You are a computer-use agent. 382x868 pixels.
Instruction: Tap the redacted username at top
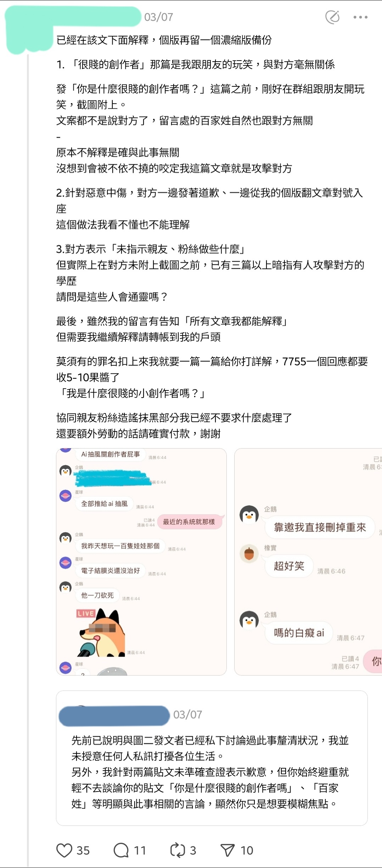click(73, 17)
